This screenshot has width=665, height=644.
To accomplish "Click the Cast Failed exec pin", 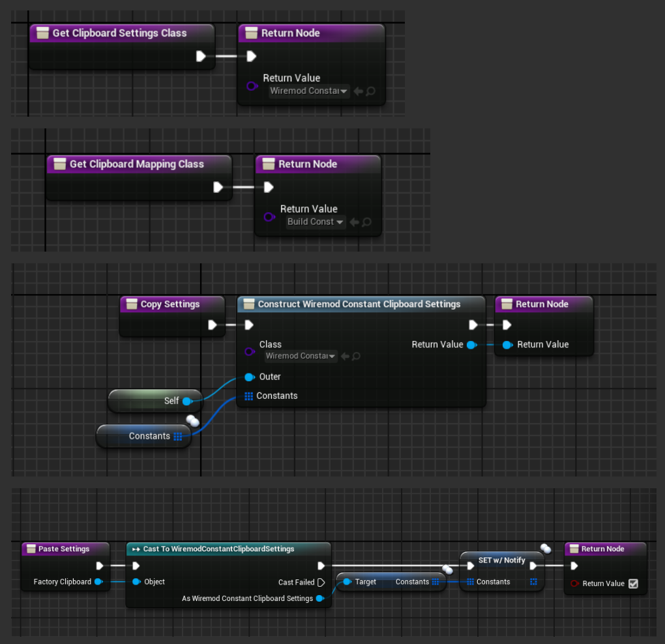I will [x=321, y=583].
